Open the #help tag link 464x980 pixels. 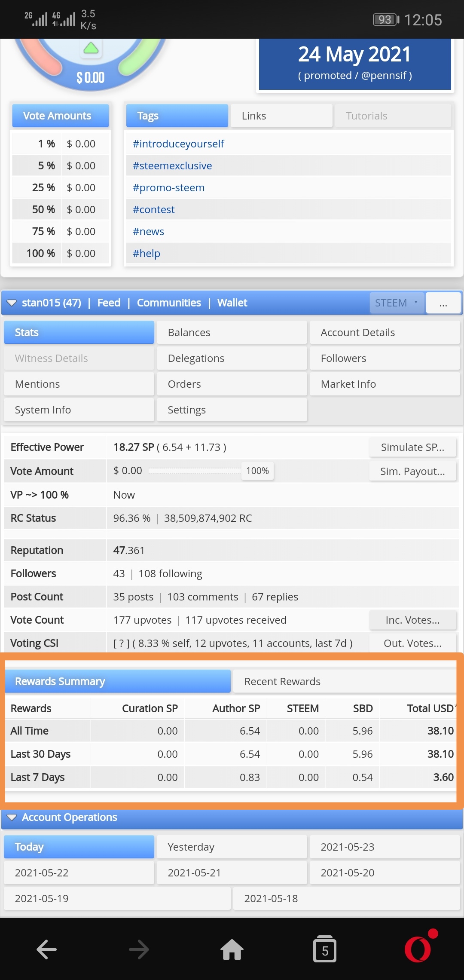point(146,253)
